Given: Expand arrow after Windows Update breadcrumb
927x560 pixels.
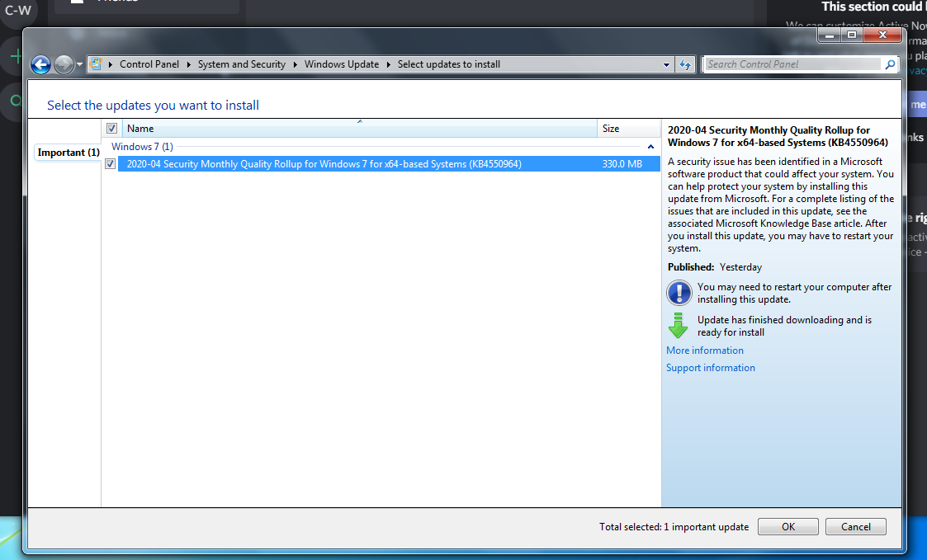Looking at the screenshot, I should point(389,64).
